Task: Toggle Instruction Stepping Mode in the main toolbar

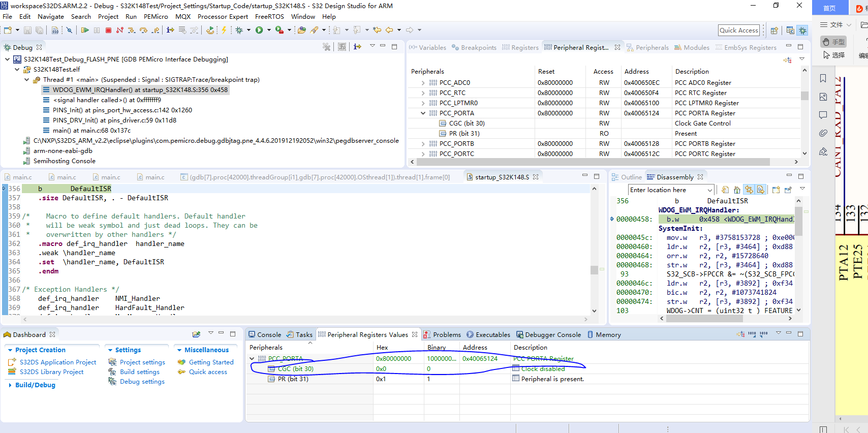Action: tap(170, 30)
